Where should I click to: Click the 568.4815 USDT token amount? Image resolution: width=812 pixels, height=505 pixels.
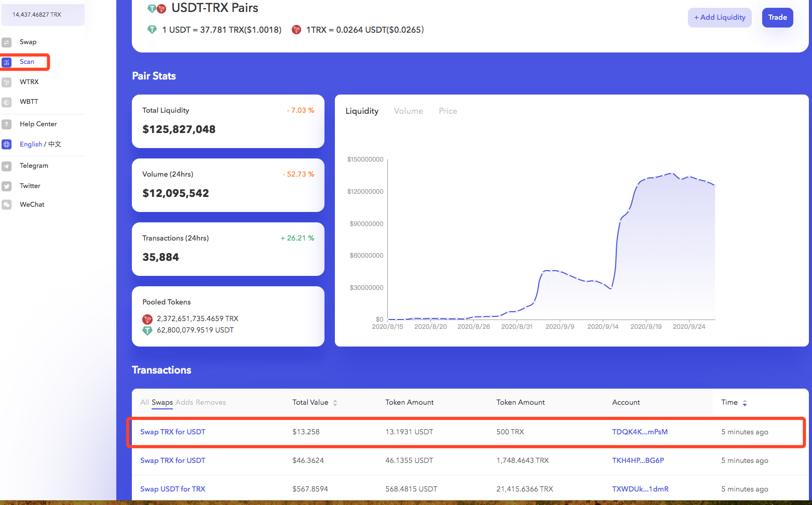pos(411,489)
